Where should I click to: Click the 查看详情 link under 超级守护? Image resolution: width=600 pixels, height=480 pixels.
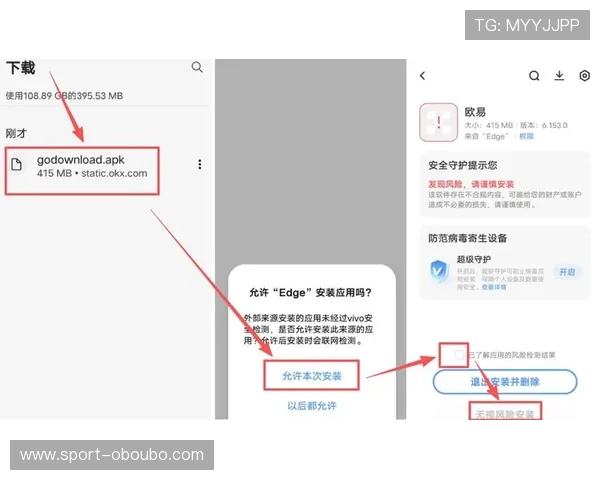click(494, 287)
